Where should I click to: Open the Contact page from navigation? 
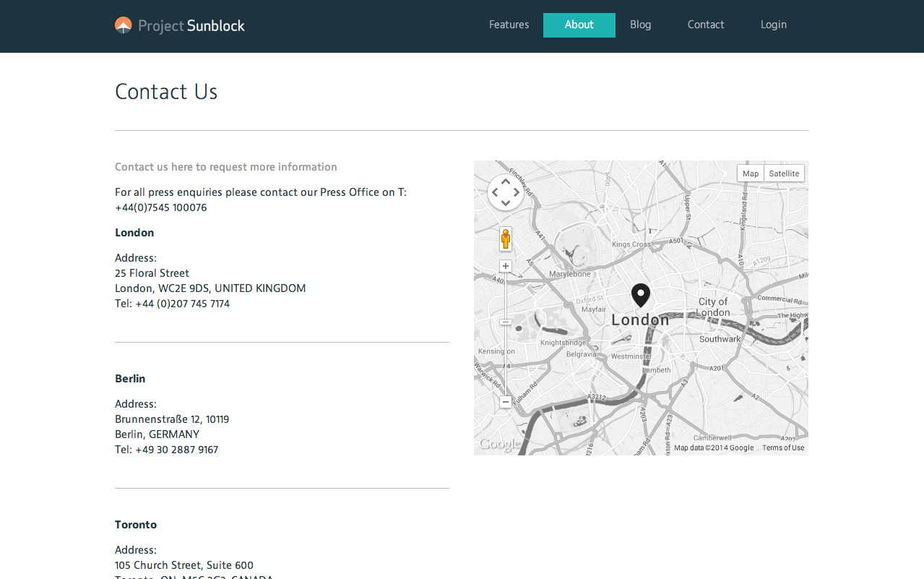coord(706,25)
